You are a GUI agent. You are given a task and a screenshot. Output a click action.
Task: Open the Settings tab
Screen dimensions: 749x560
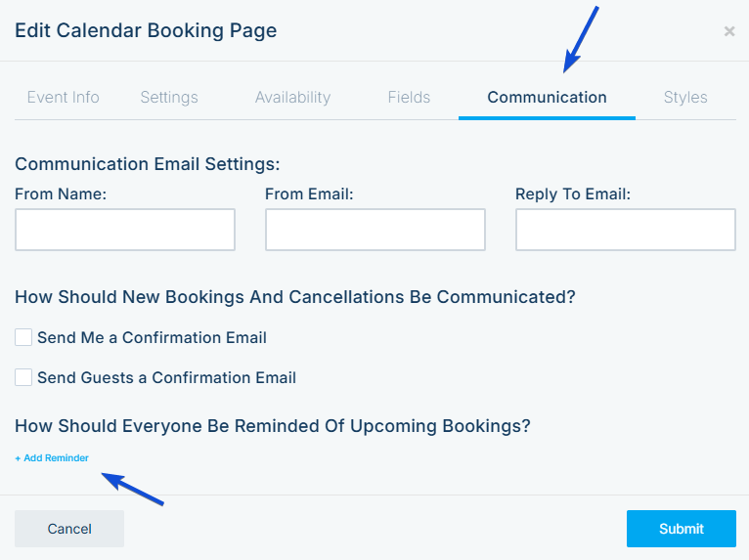pos(169,98)
